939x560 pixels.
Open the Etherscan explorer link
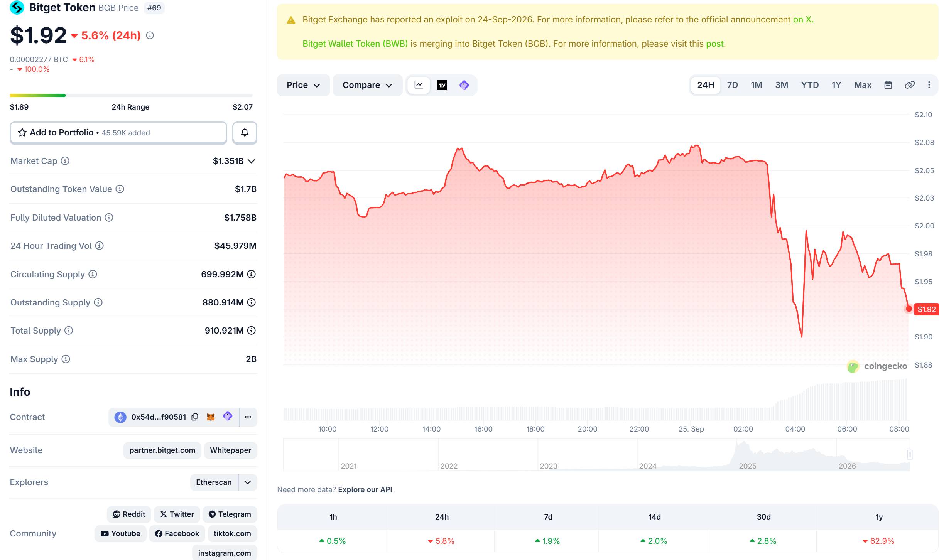[x=214, y=482]
